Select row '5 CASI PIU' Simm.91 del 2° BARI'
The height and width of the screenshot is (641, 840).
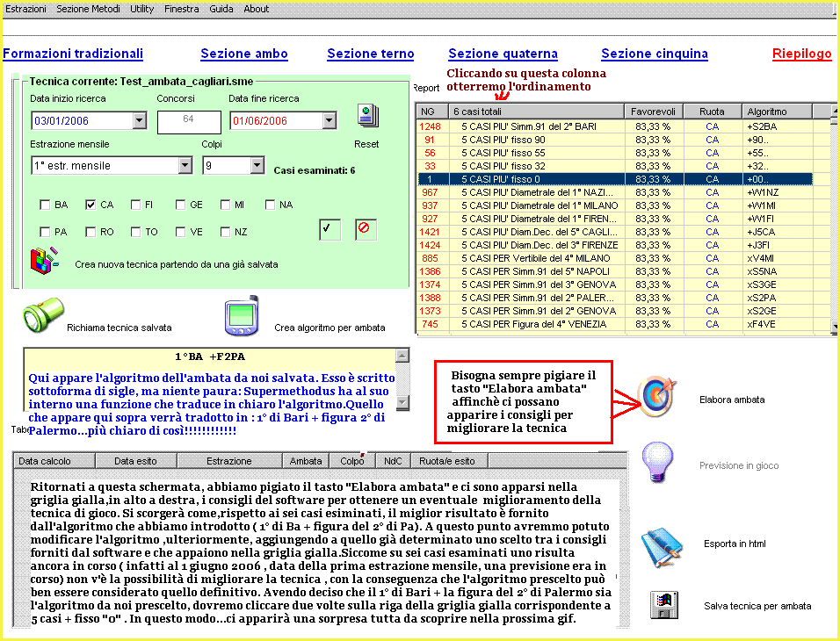[615, 126]
